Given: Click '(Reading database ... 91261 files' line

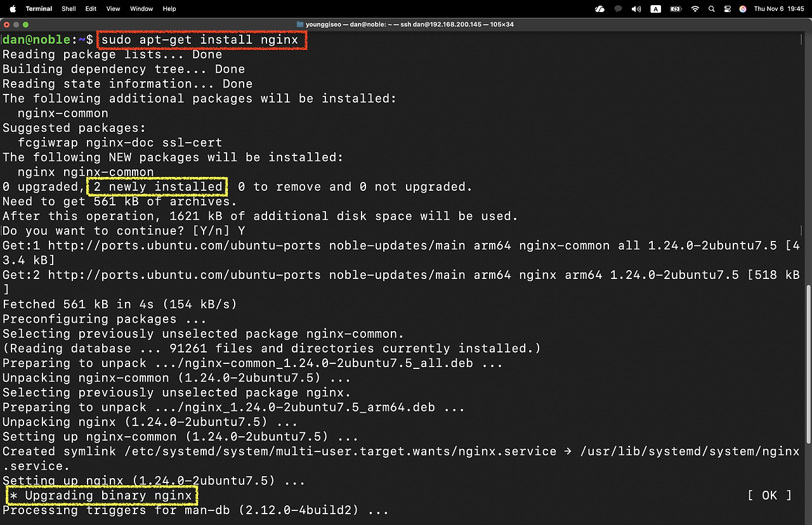Looking at the screenshot, I should pyautogui.click(x=272, y=348).
